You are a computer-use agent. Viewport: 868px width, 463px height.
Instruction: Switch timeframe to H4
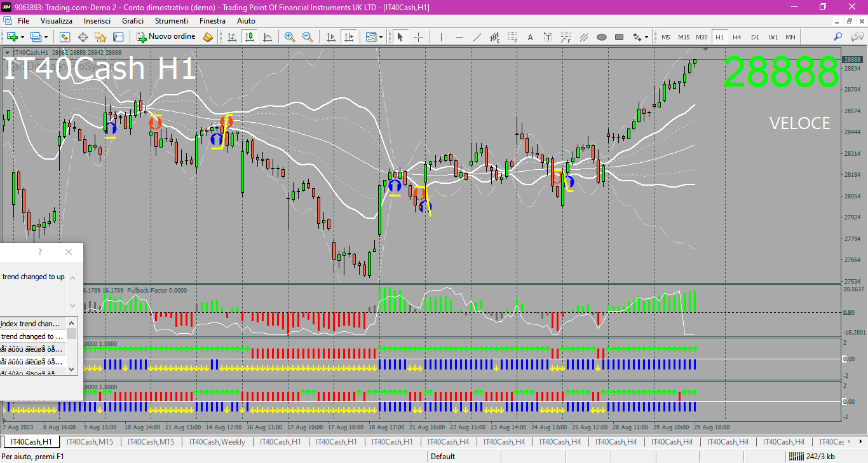[737, 37]
